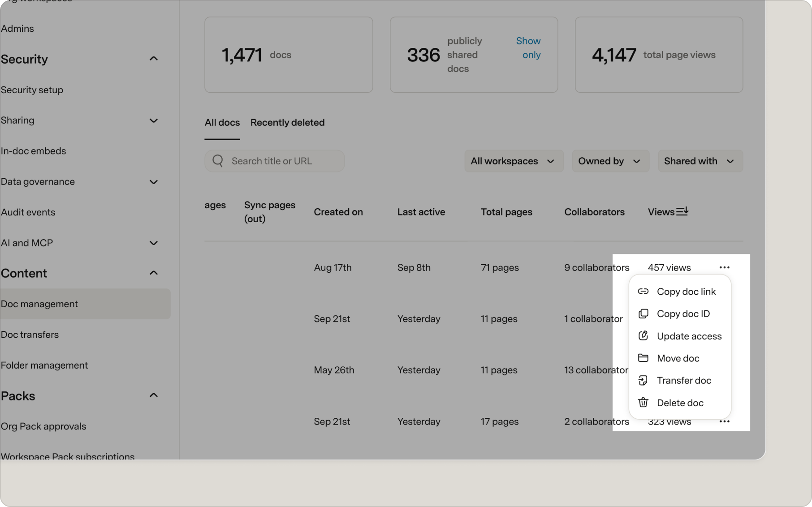812x507 pixels.
Task: Expand the Data governance chevron
Action: tap(154, 182)
